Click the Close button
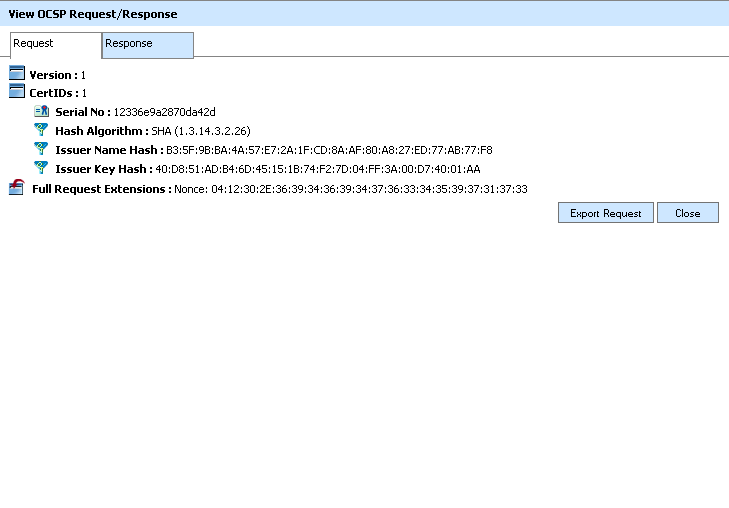The width and height of the screenshot is (729, 508). [687, 213]
